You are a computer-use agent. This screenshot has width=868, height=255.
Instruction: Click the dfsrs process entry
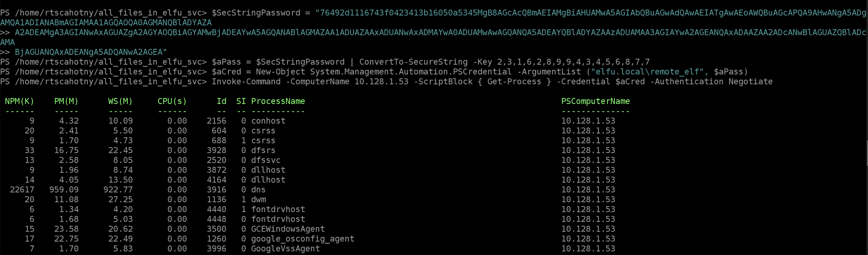(x=263, y=150)
